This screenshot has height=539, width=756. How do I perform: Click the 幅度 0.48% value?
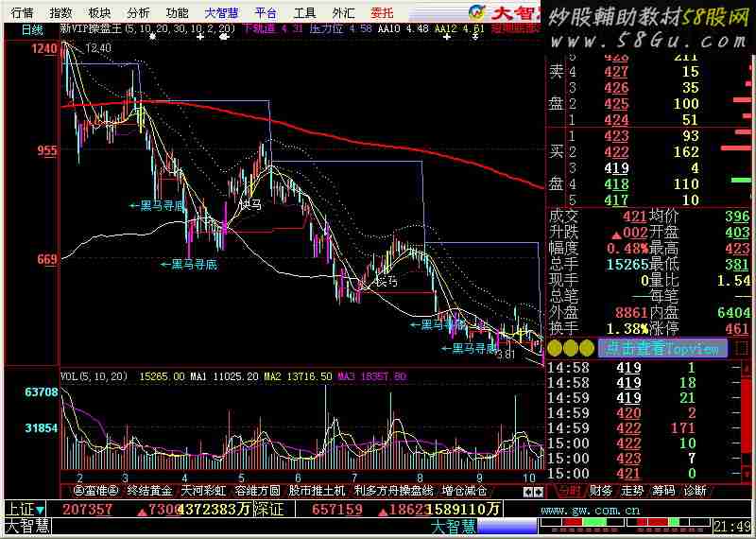pyautogui.click(x=627, y=249)
